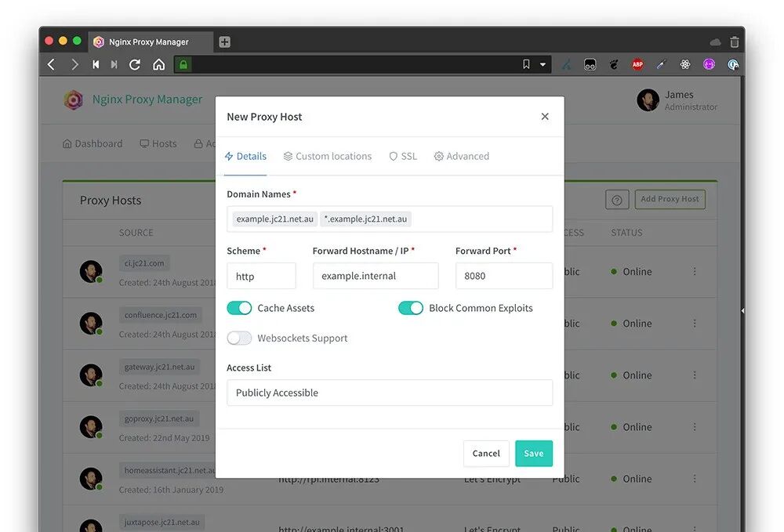The image size is (784, 532).
Task: Click the Save button
Action: pyautogui.click(x=533, y=454)
